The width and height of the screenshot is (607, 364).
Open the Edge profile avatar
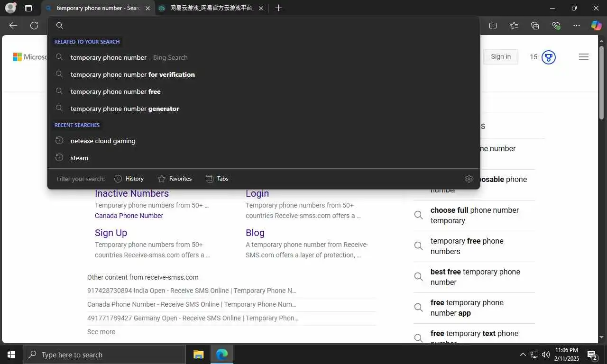(10, 8)
